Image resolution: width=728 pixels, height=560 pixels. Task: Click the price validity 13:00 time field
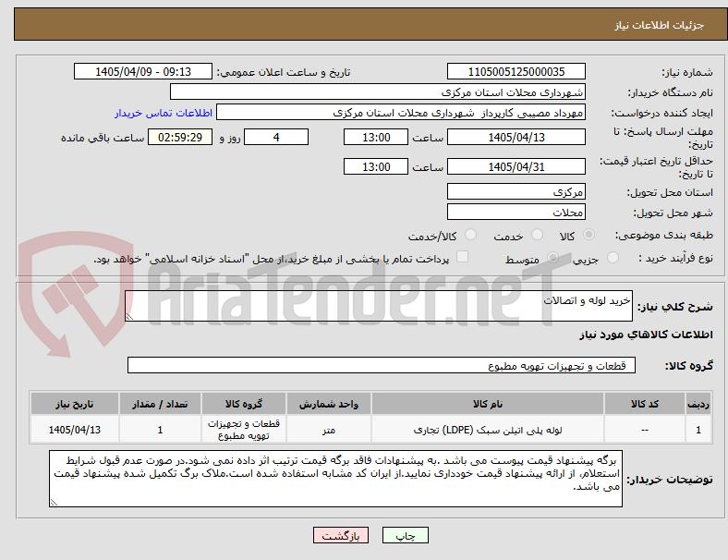(x=376, y=166)
